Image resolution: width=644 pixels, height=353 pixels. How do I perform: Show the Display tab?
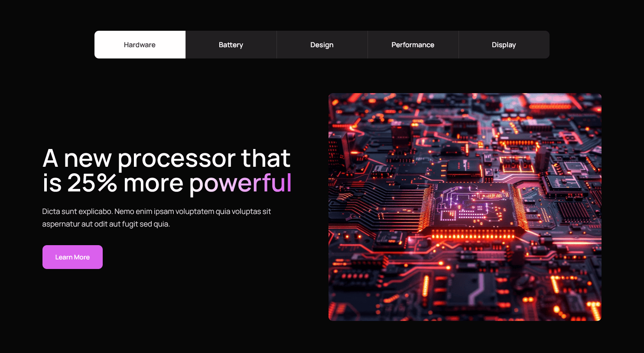(504, 45)
